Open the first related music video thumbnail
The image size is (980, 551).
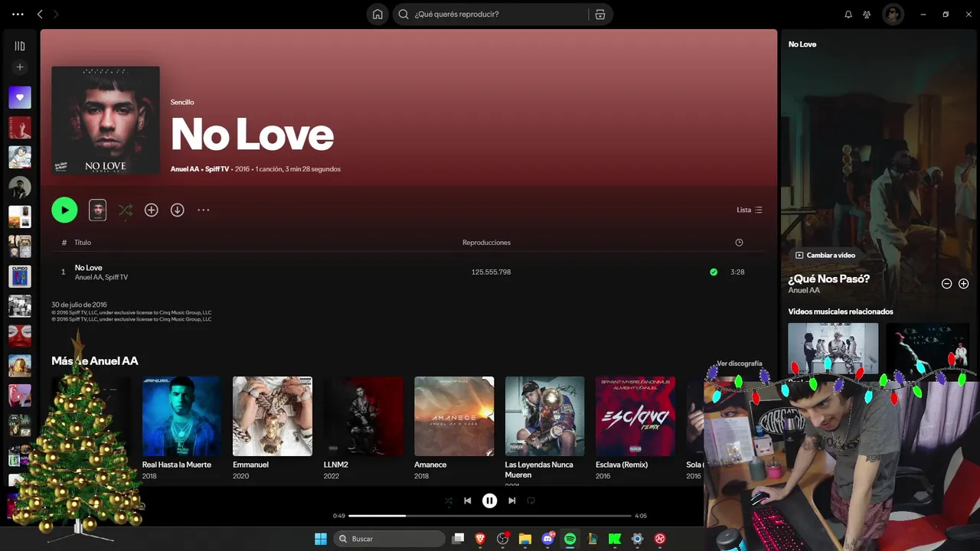(833, 349)
